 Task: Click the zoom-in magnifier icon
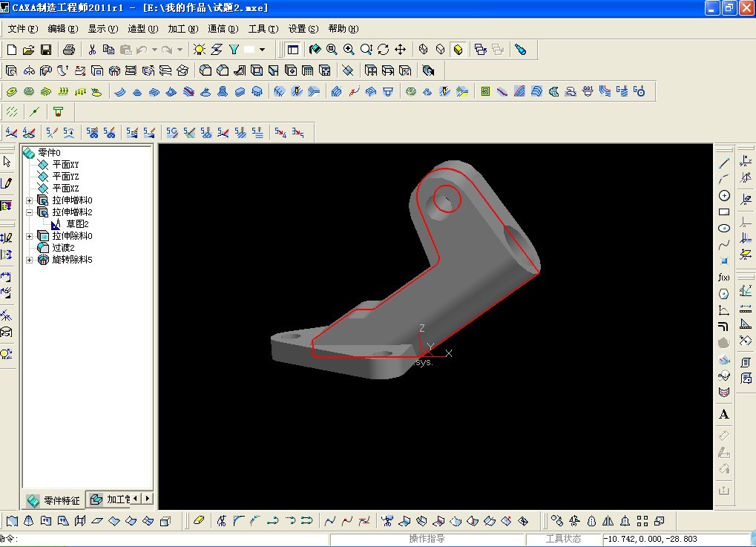click(349, 50)
